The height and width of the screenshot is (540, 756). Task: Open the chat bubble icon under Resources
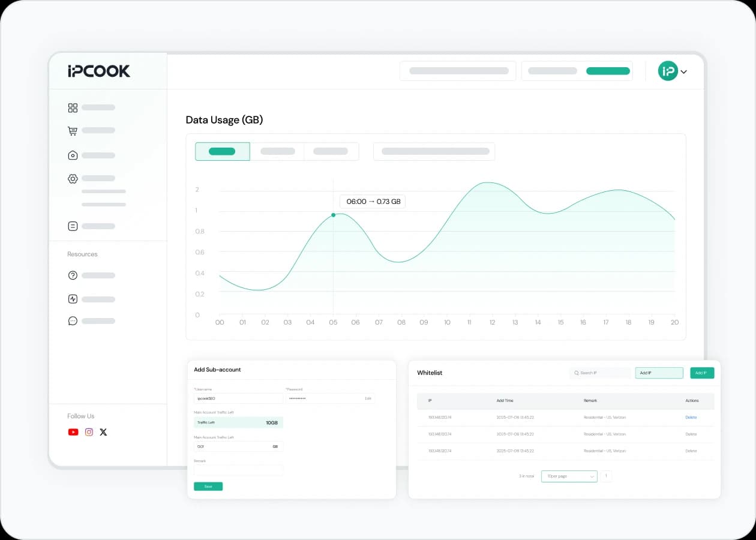tap(73, 320)
